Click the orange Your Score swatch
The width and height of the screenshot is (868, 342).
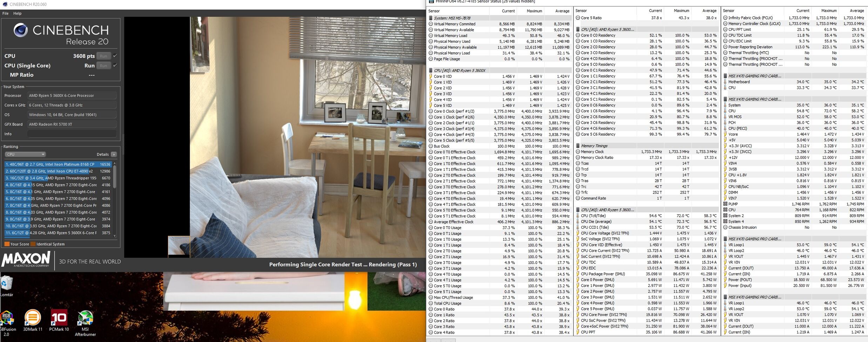pyautogui.click(x=7, y=244)
